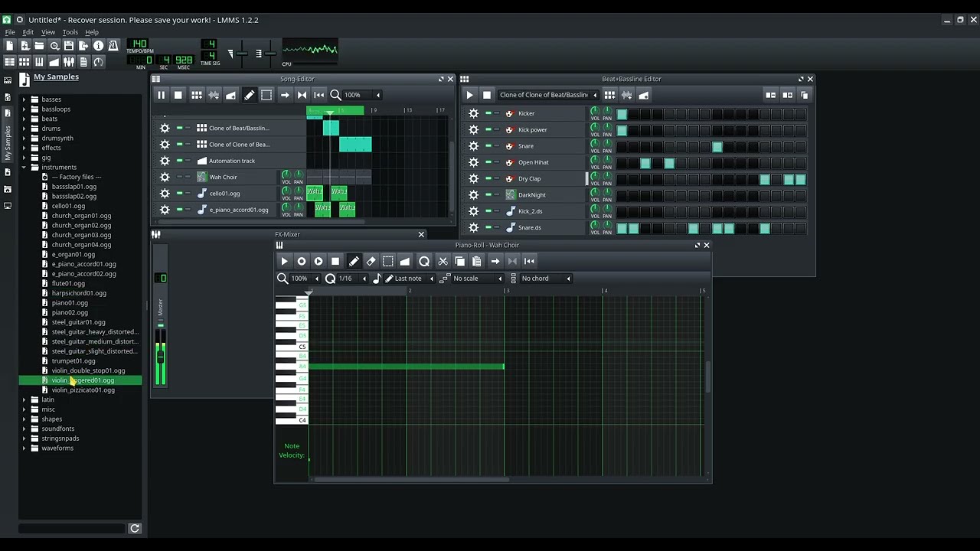The image size is (980, 551).
Task: Toggle the metronome icon in the main toolbar
Action: 113,46
